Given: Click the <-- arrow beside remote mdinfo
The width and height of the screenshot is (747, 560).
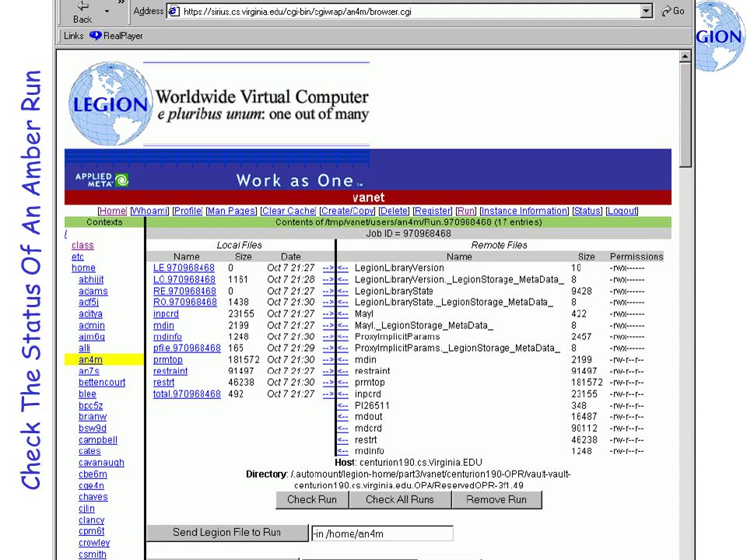Looking at the screenshot, I should 342,451.
